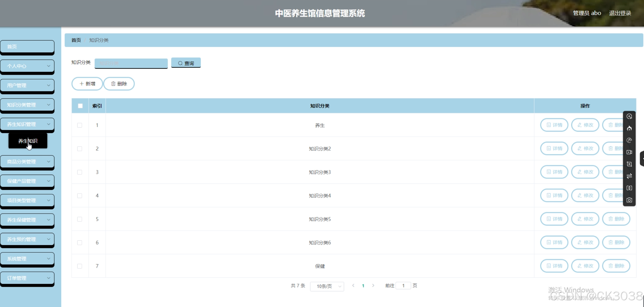Image resolution: width=644 pixels, height=307 pixels.
Task: Tick the select-all checkbox in table header
Action: click(80, 106)
